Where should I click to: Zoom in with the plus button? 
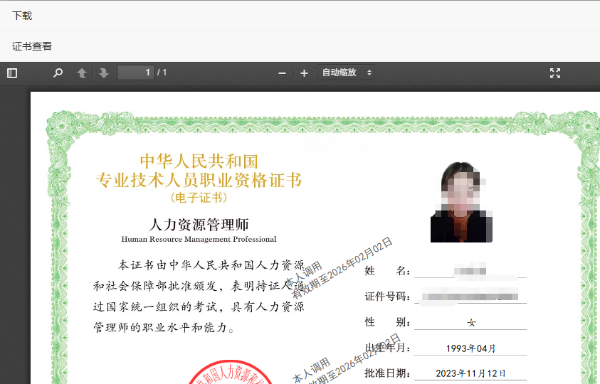coord(304,73)
